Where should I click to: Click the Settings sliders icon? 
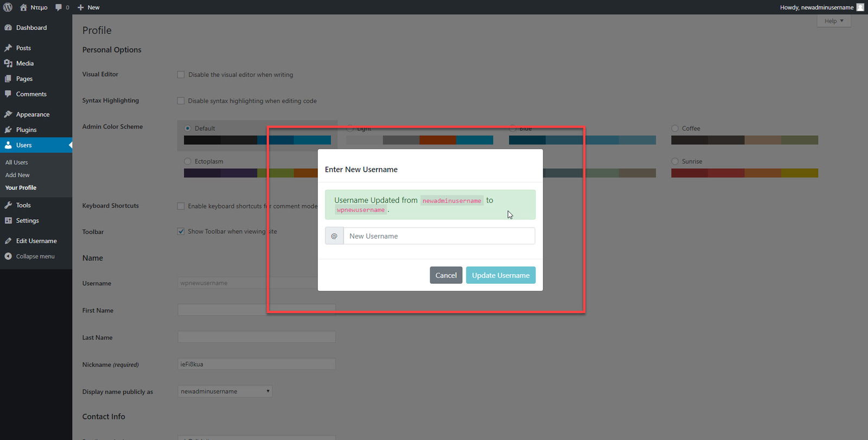tap(8, 220)
